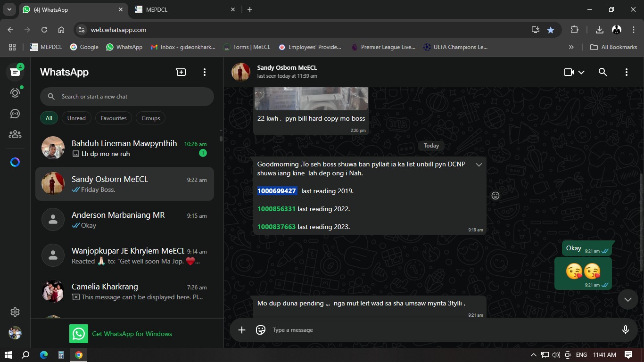The image size is (644, 362).
Task: Go back in browser history
Action: (10, 30)
